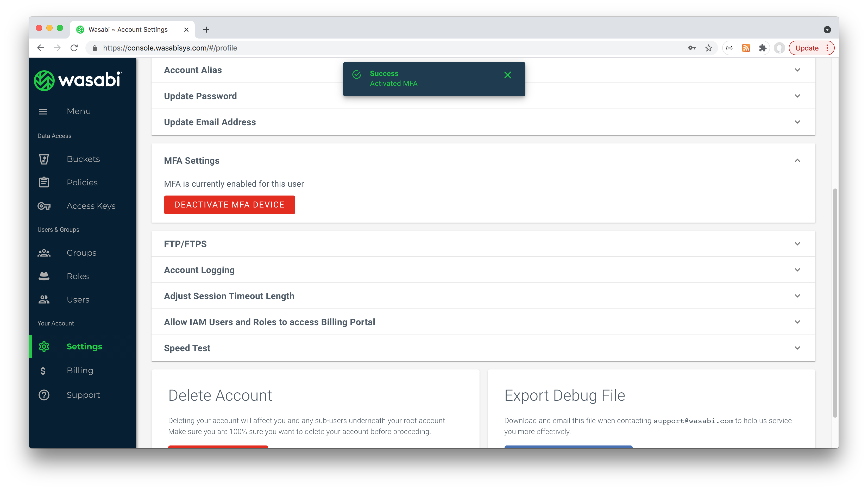
Task: Go forward with the browser forward arrow
Action: (57, 48)
